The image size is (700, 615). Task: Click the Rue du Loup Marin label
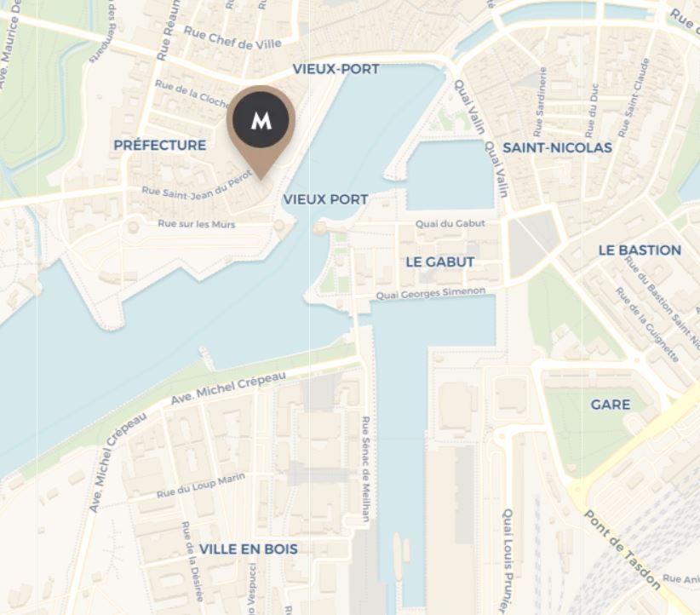click(x=200, y=486)
